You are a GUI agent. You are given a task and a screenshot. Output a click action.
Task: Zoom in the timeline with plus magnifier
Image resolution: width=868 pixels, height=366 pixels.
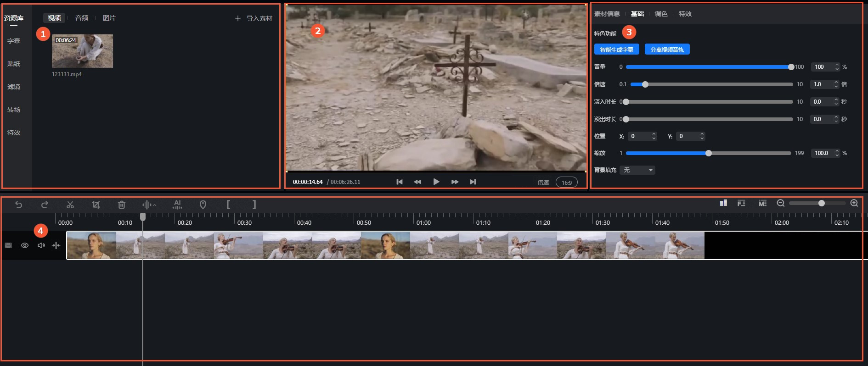[x=854, y=203]
